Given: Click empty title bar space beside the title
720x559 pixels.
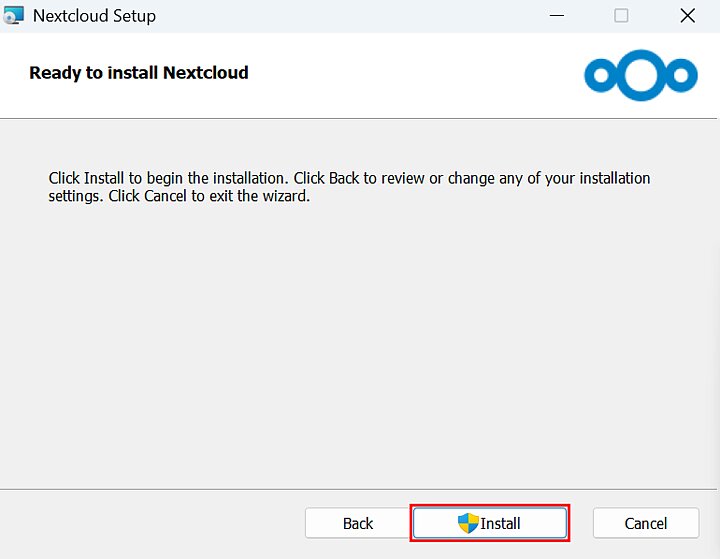Looking at the screenshot, I should click(350, 16).
